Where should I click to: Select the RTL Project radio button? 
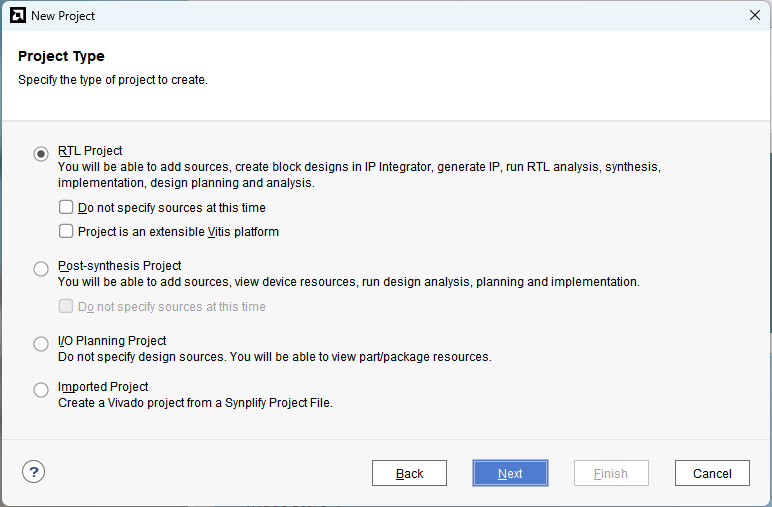(41, 154)
